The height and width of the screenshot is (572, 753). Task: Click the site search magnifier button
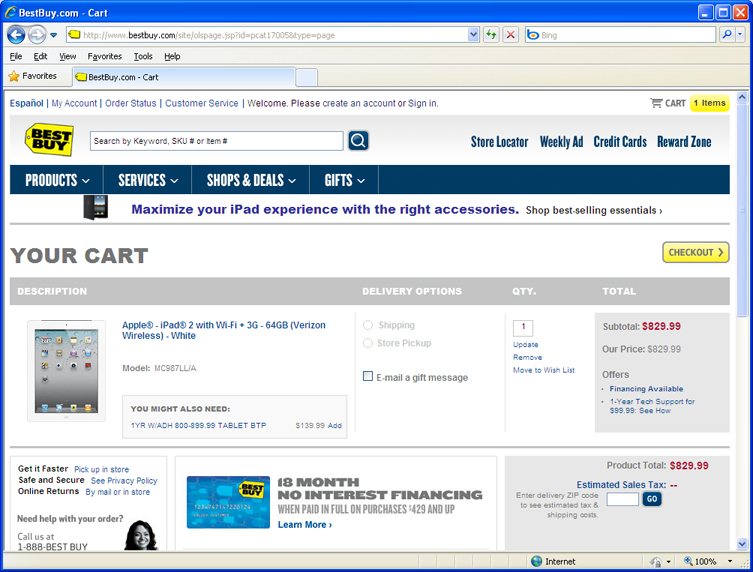[358, 141]
